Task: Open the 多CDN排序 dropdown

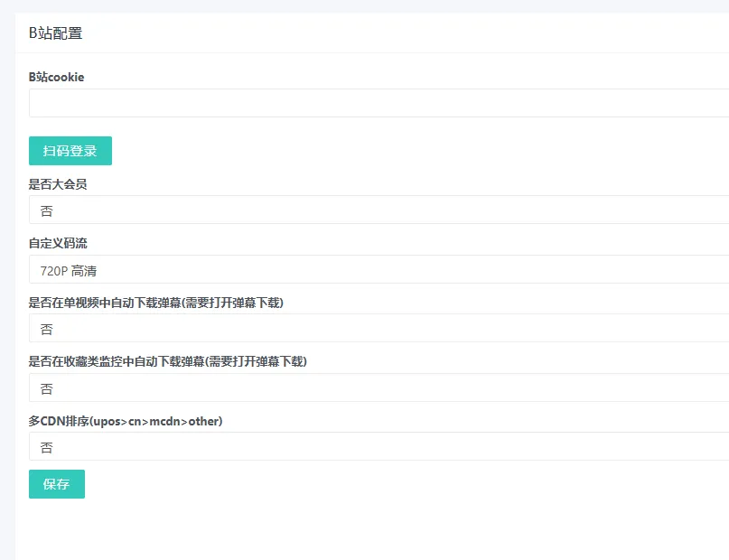Action: point(379,446)
